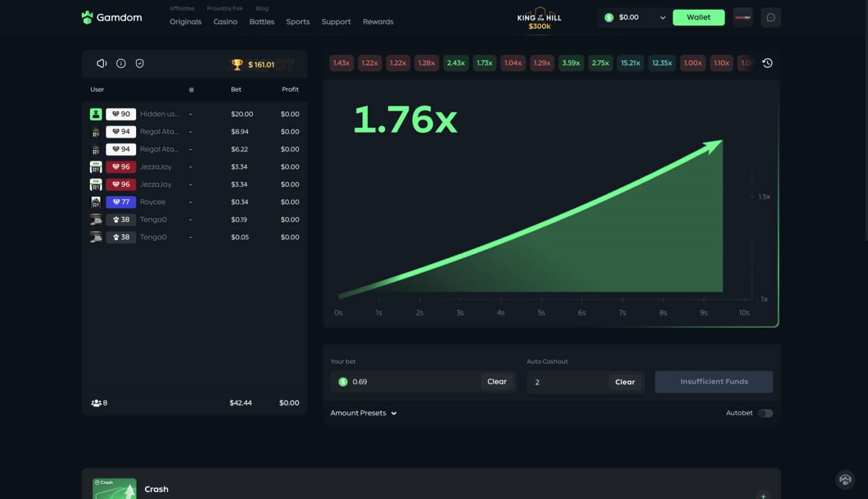Screen dimensions: 868x499
Task: Enable Autobet
Action: pos(766,413)
